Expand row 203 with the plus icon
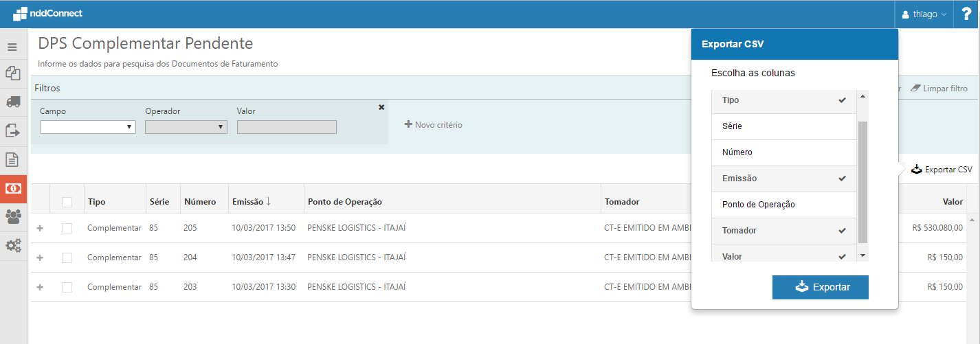This screenshot has width=980, height=344. tap(39, 287)
